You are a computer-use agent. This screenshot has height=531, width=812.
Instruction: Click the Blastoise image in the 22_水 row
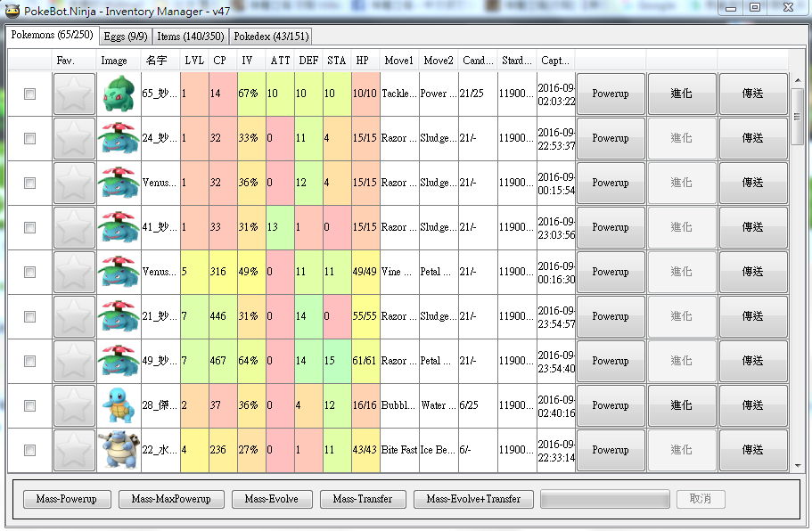(119, 450)
